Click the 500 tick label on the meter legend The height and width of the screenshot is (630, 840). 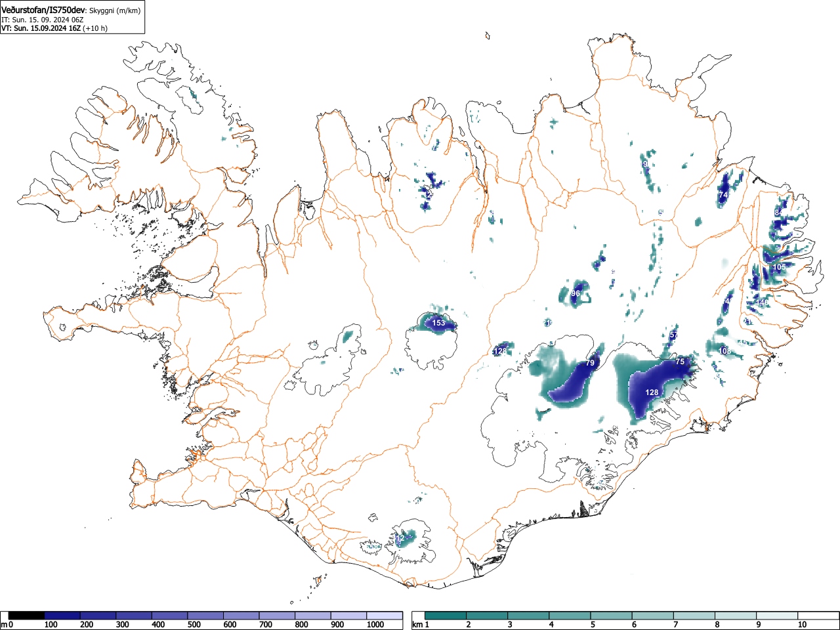pyautogui.click(x=194, y=625)
